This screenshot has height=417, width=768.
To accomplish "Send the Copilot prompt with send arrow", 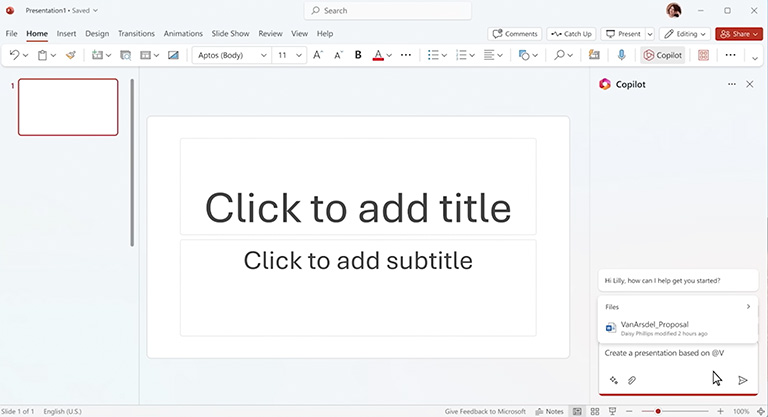I will coord(743,380).
